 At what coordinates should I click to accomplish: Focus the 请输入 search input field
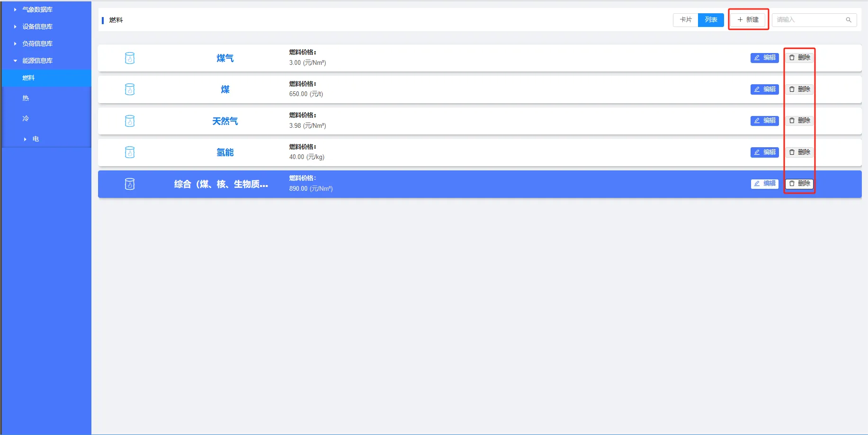click(x=814, y=20)
